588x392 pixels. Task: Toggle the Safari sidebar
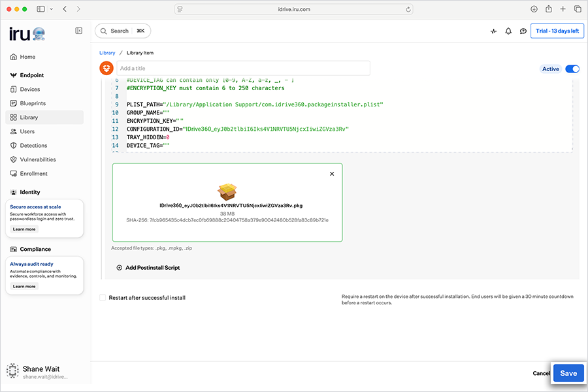click(41, 9)
